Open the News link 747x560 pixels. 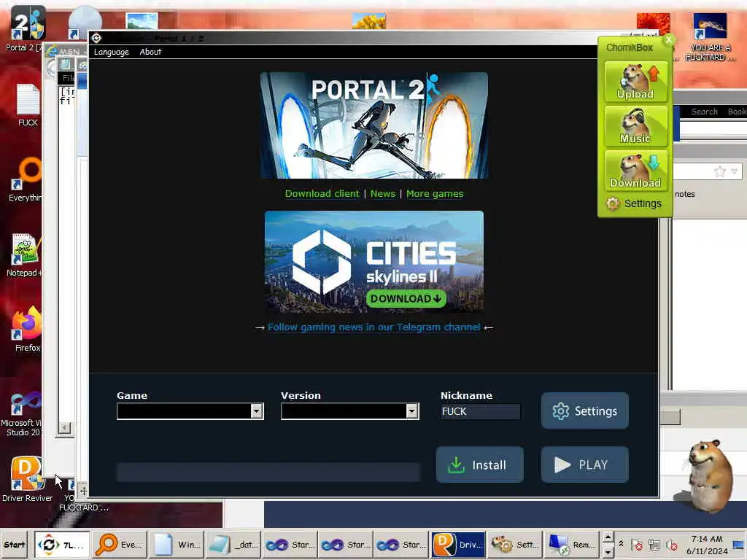coord(383,194)
